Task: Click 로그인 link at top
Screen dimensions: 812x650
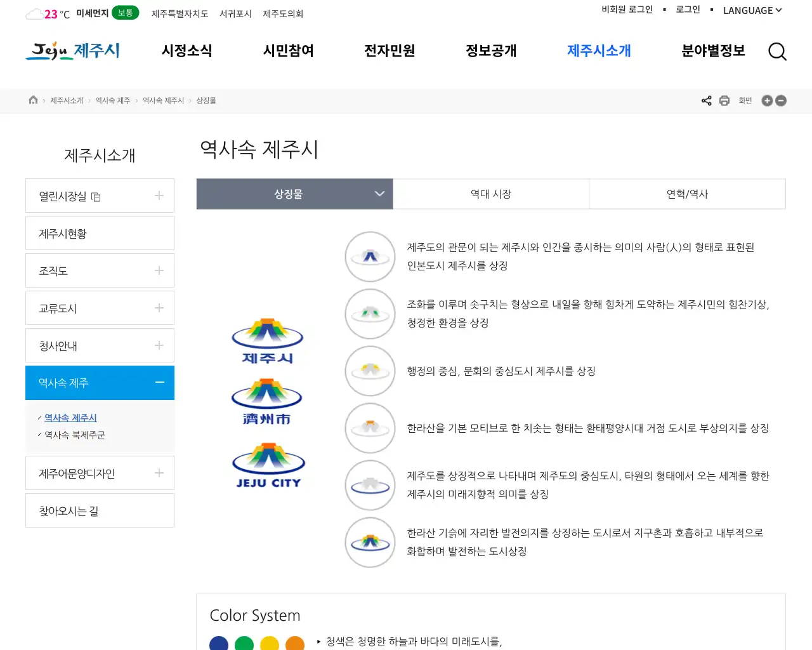Action: point(688,10)
